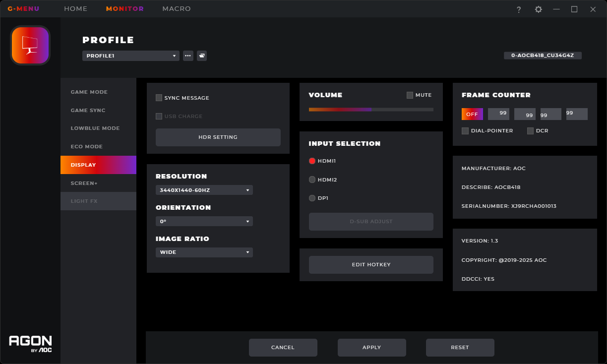Click the first frame counter 99 field
This screenshot has width=607, height=364.
click(x=498, y=114)
